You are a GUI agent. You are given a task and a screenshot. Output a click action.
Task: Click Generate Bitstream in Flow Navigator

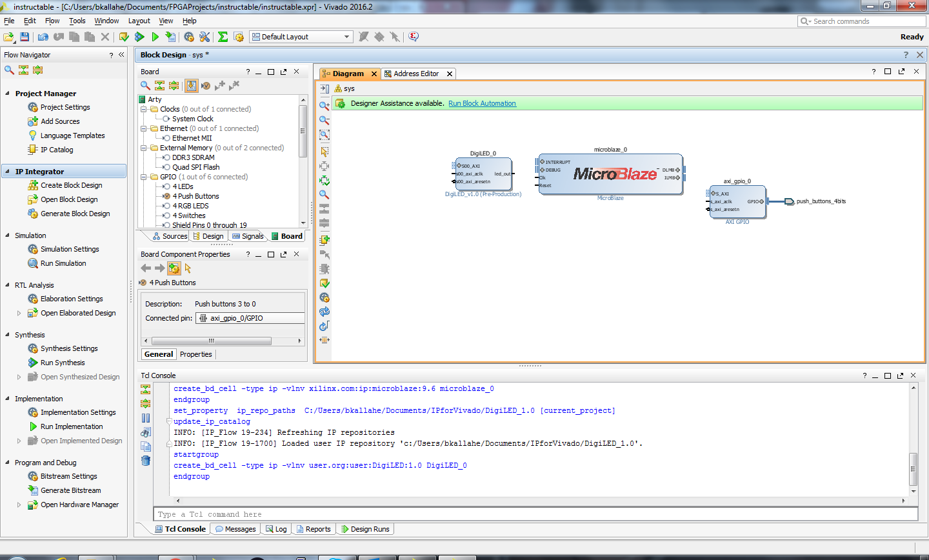tap(71, 490)
